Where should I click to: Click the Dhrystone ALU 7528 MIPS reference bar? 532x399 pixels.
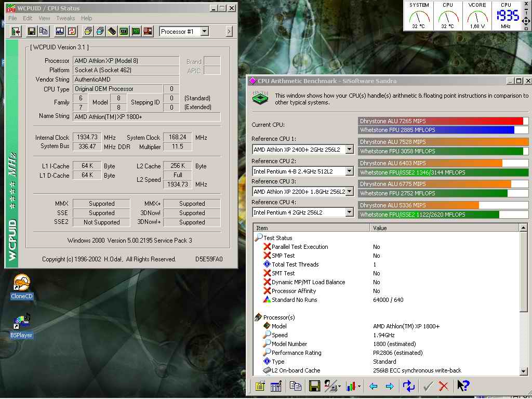(x=443, y=142)
